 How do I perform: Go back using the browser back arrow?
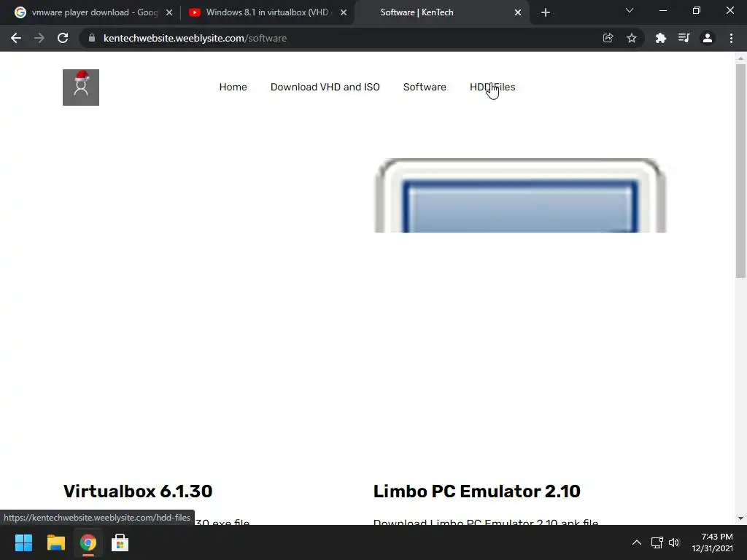[x=16, y=38]
